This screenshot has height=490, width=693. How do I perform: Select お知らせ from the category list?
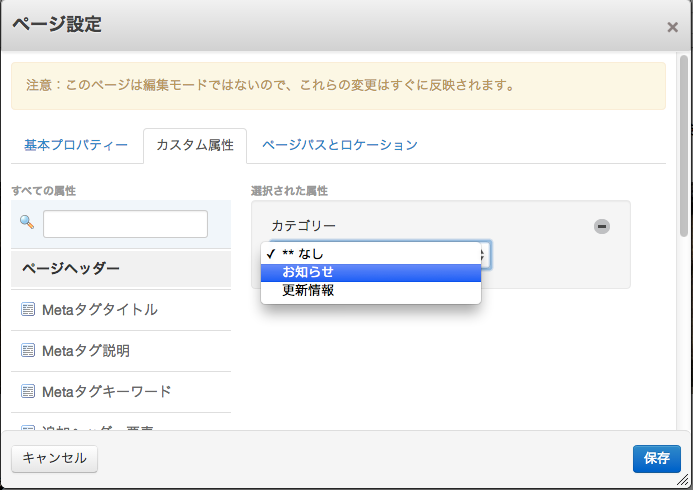tap(370, 272)
